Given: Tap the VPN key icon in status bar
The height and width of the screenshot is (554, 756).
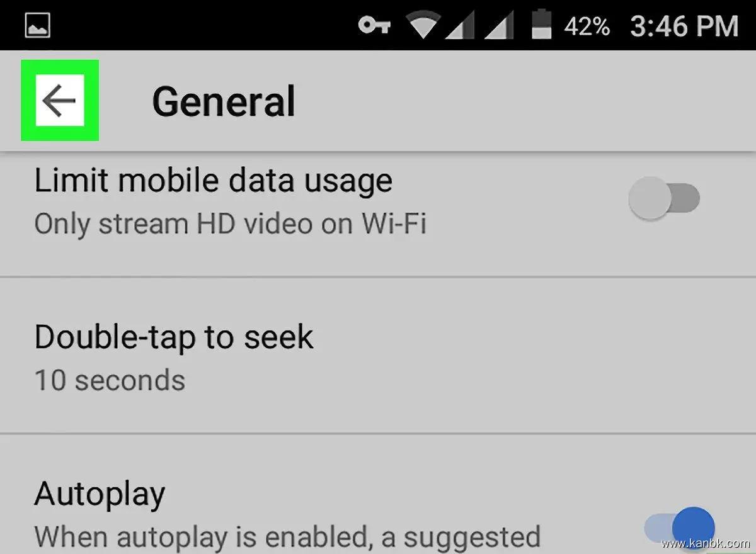Looking at the screenshot, I should (x=374, y=26).
